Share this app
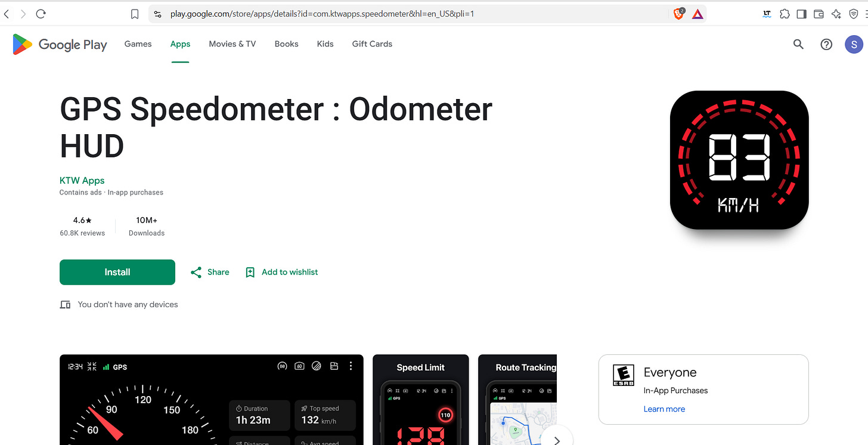 tap(210, 272)
